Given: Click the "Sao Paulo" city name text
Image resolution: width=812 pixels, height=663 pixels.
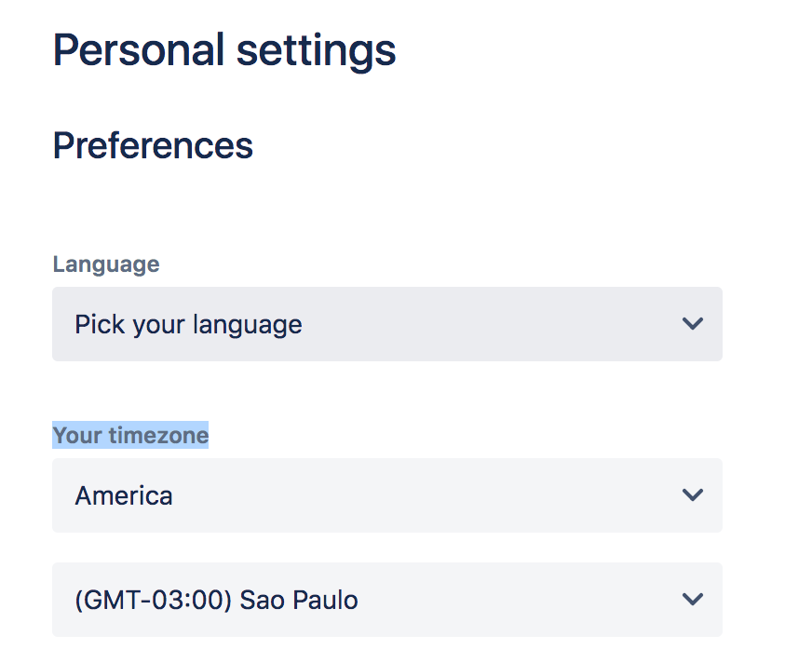Looking at the screenshot, I should [298, 600].
